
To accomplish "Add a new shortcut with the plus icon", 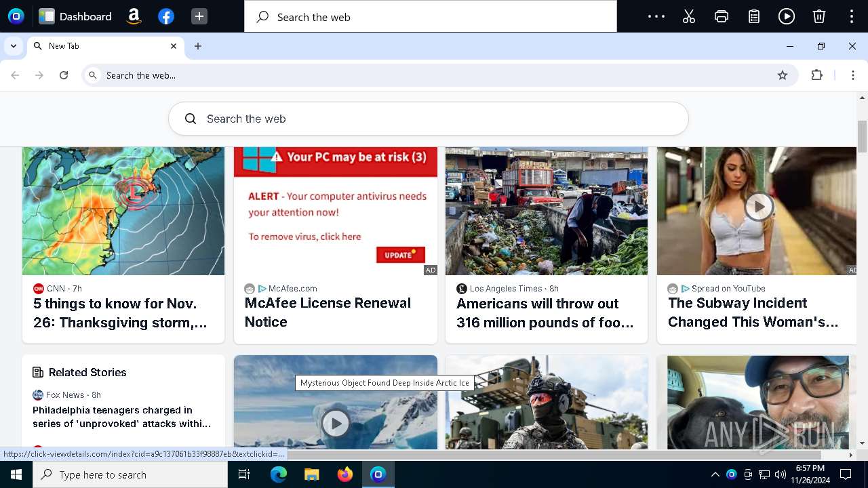I will click(x=199, y=16).
